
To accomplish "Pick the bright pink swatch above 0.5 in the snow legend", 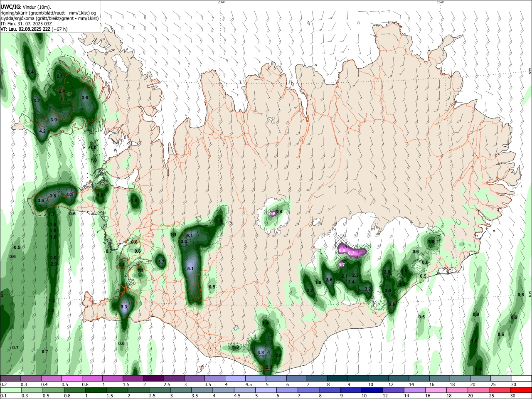I will tap(71, 379).
